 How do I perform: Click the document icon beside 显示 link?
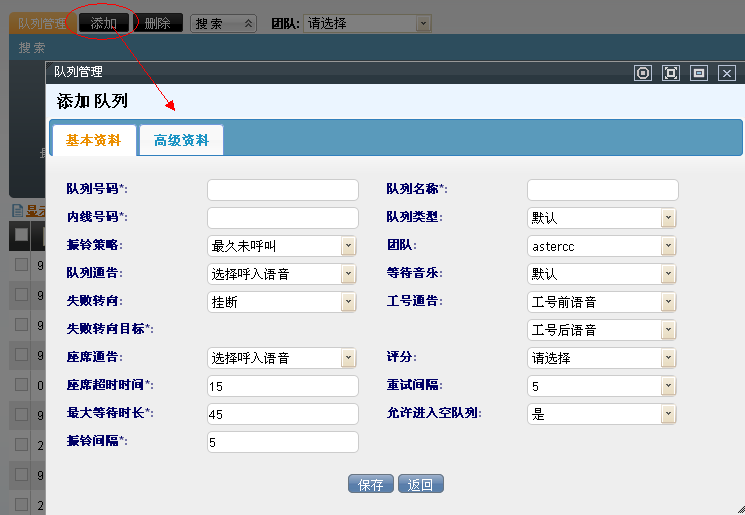tap(16, 211)
